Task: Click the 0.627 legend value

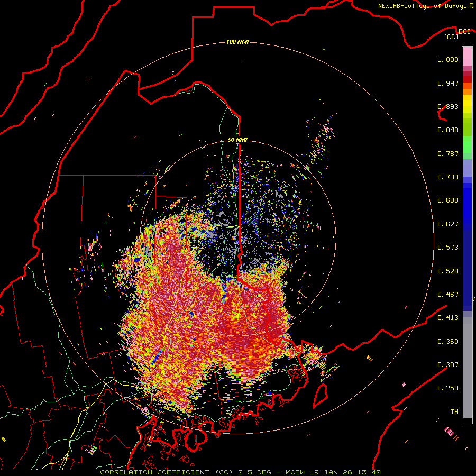Action: [x=448, y=224]
